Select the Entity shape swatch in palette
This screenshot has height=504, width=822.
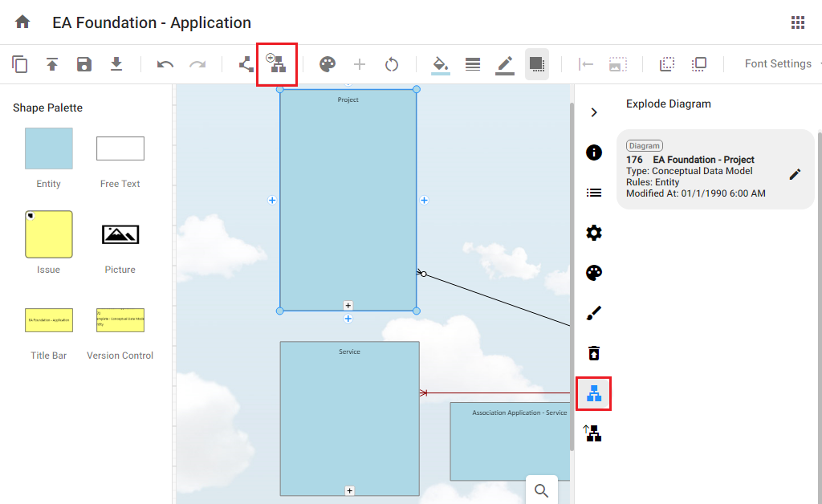pos(49,148)
